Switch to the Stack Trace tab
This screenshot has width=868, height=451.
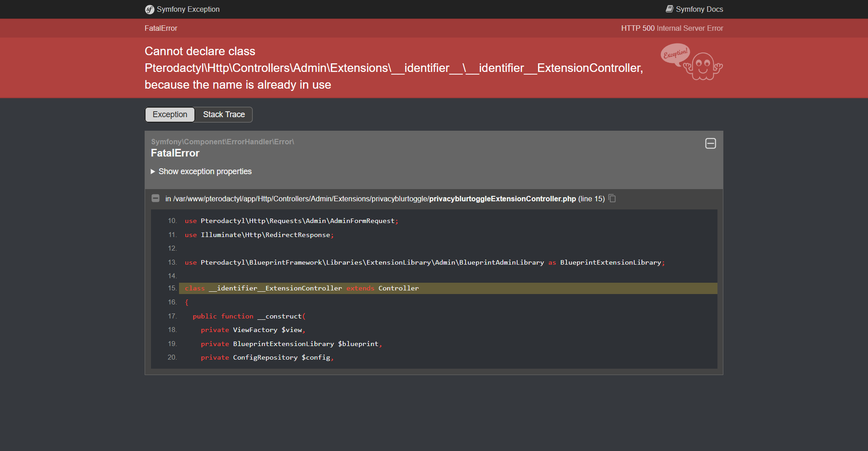pyautogui.click(x=224, y=114)
